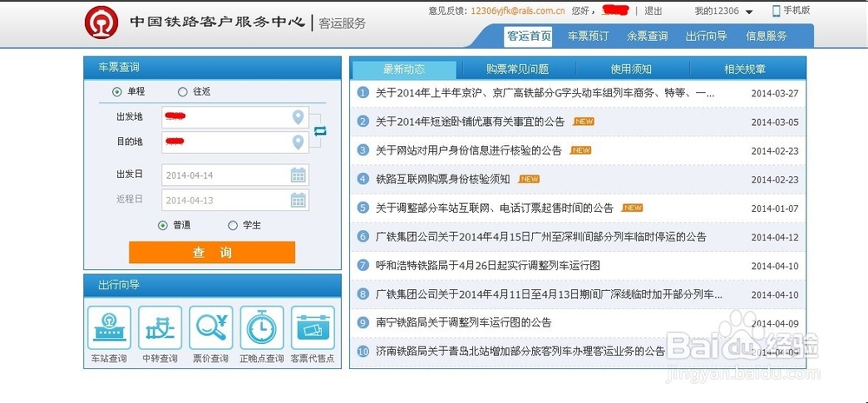The width and height of the screenshot is (868, 403).
Task: Switch to the 购票常见问题 tab
Action: pos(517,69)
